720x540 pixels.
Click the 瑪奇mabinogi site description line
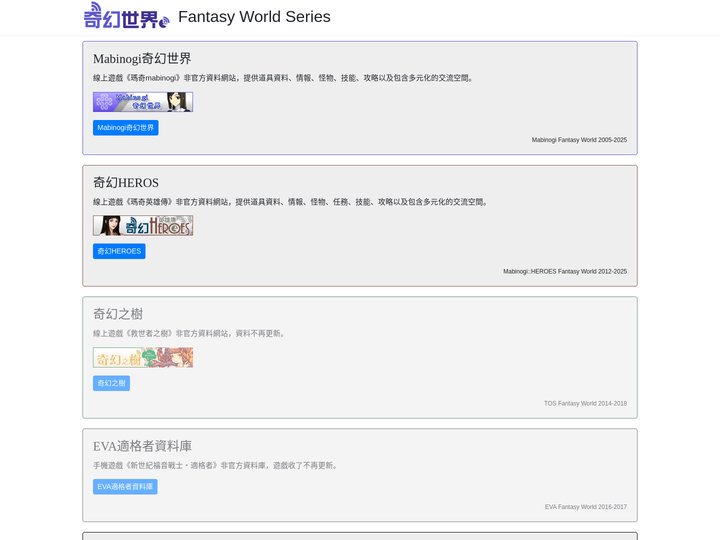pos(284,78)
